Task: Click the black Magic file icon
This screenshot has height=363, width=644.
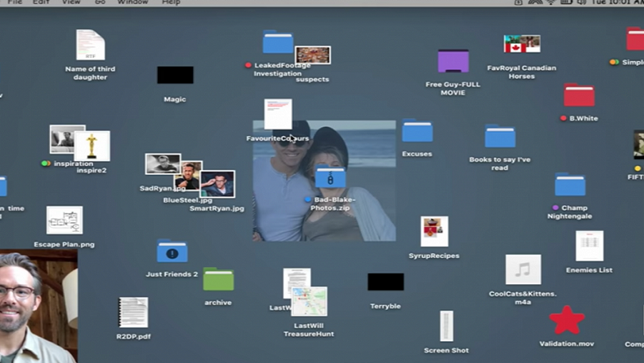Action: point(175,75)
